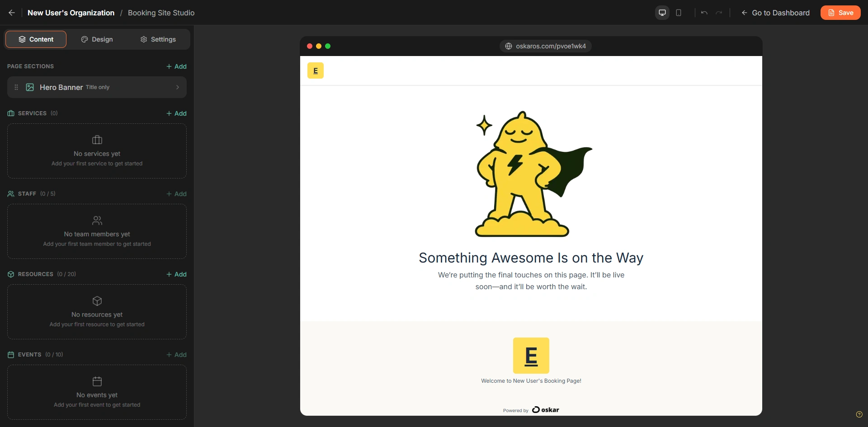Click the undo icon
This screenshot has width=868, height=427.
pyautogui.click(x=704, y=13)
